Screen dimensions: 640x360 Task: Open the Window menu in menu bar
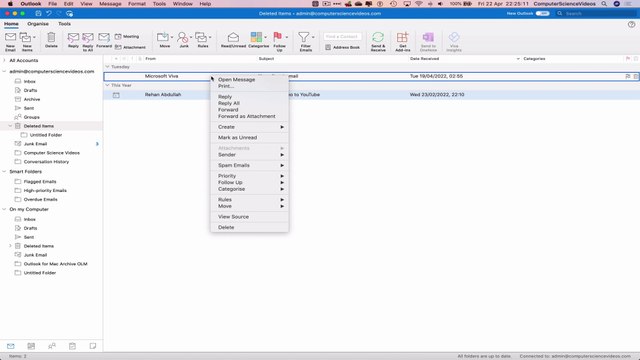[182, 4]
